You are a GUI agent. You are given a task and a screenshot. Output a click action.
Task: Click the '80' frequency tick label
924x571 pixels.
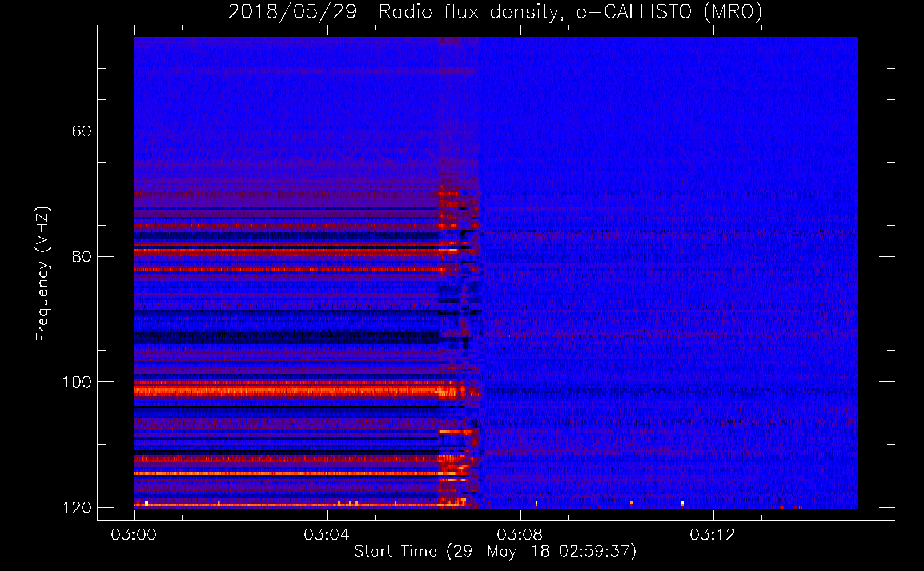[82, 256]
